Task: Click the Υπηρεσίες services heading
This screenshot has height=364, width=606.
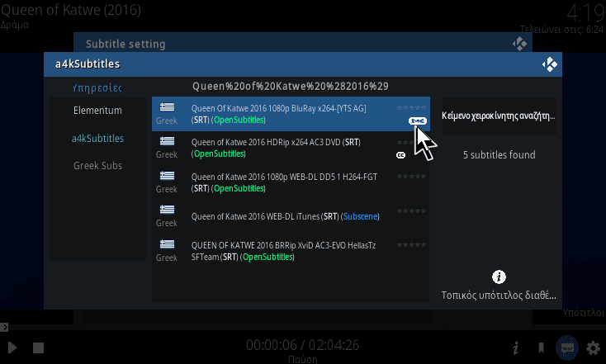Action: coord(97,88)
